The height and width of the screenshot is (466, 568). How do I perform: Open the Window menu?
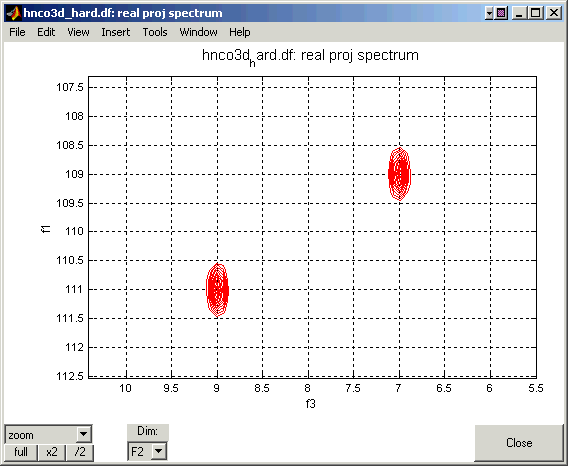pos(198,32)
